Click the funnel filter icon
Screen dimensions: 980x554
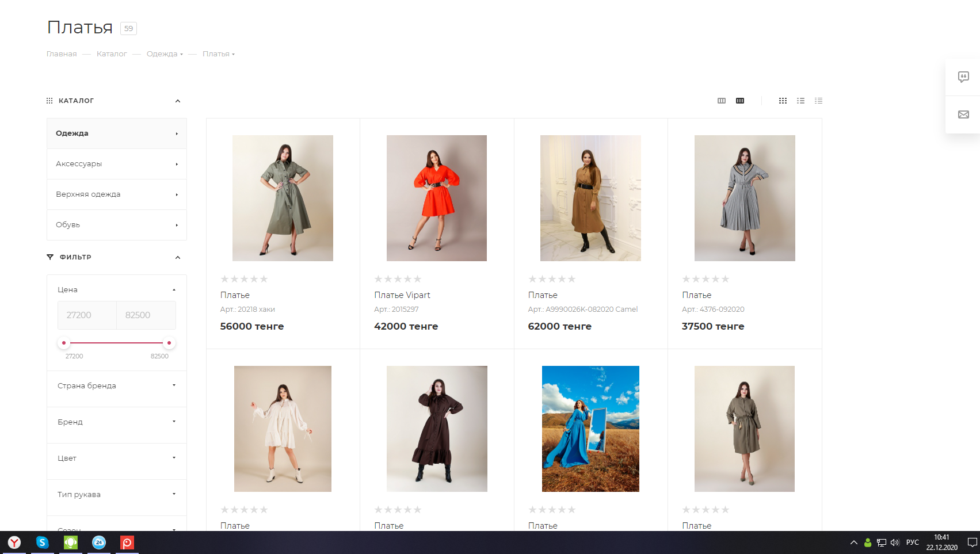tap(50, 257)
